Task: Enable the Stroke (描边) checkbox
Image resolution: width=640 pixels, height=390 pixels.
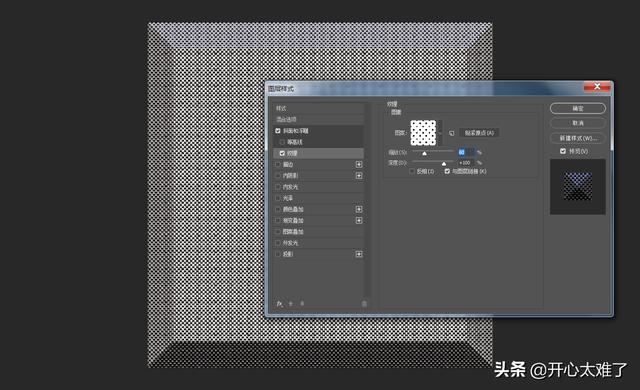Action: tap(278, 164)
